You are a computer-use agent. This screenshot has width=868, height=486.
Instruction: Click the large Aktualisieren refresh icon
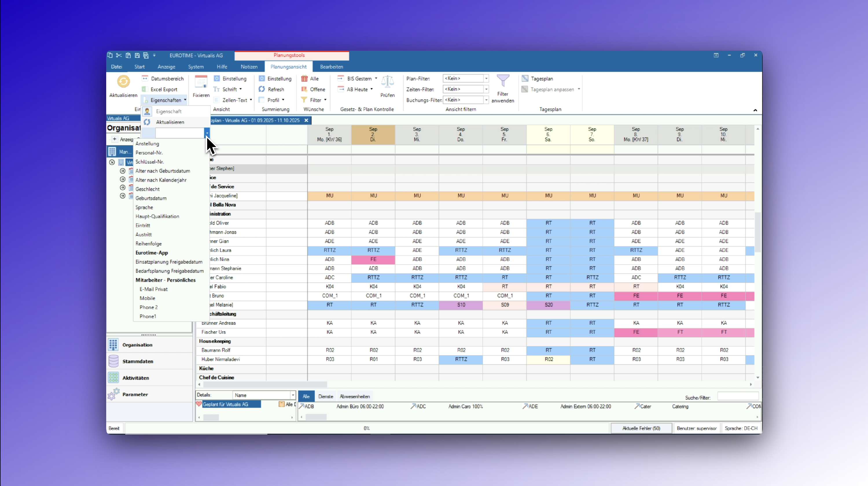pyautogui.click(x=123, y=82)
